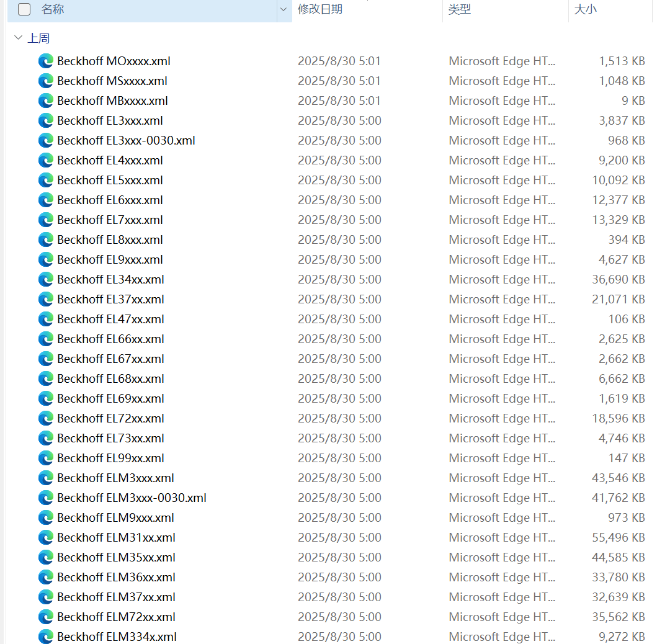Select file name Beckhoff ELM37xx.xml

tap(117, 597)
